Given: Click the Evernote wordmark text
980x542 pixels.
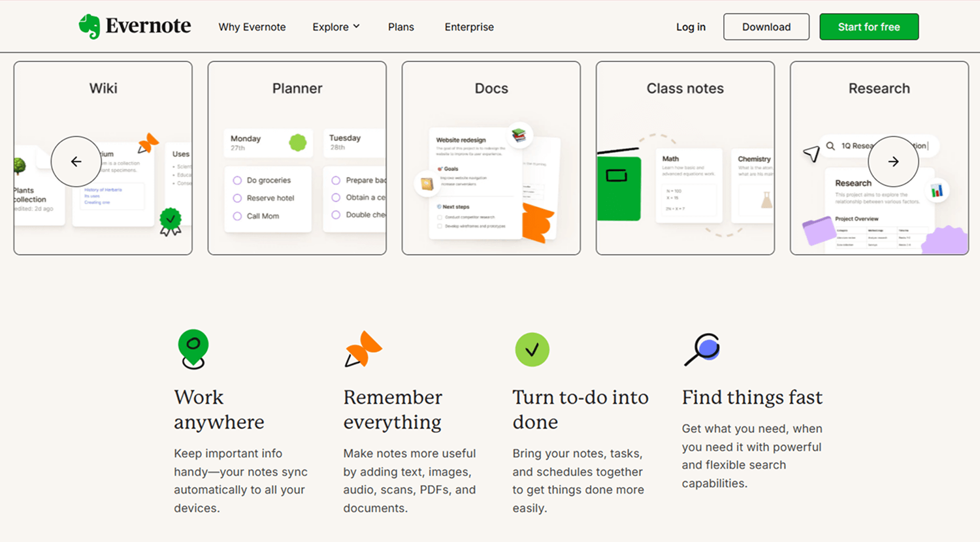Looking at the screenshot, I should [148, 26].
